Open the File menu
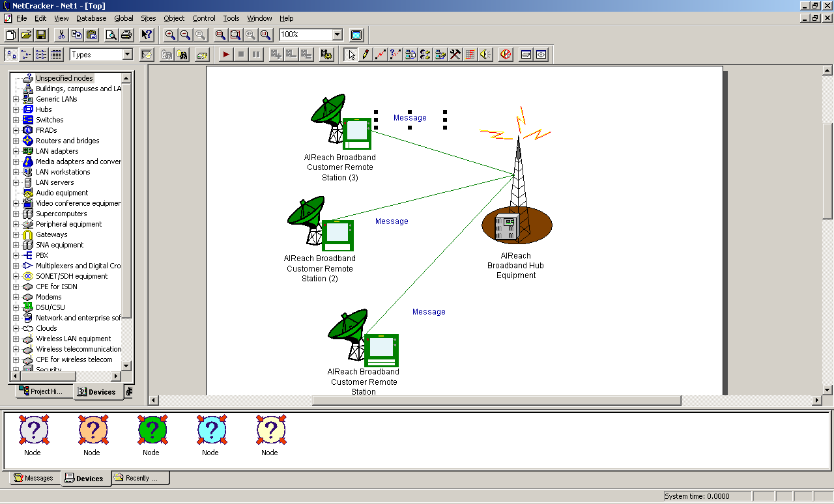 (x=22, y=18)
